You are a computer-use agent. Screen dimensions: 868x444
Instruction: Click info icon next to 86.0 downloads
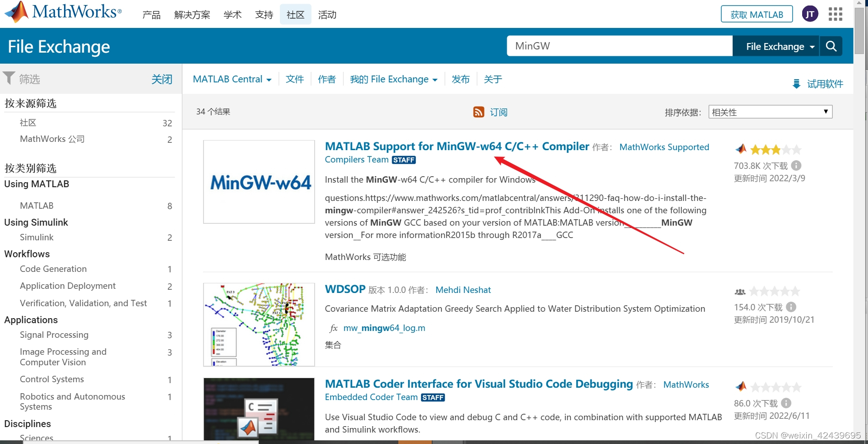click(786, 403)
